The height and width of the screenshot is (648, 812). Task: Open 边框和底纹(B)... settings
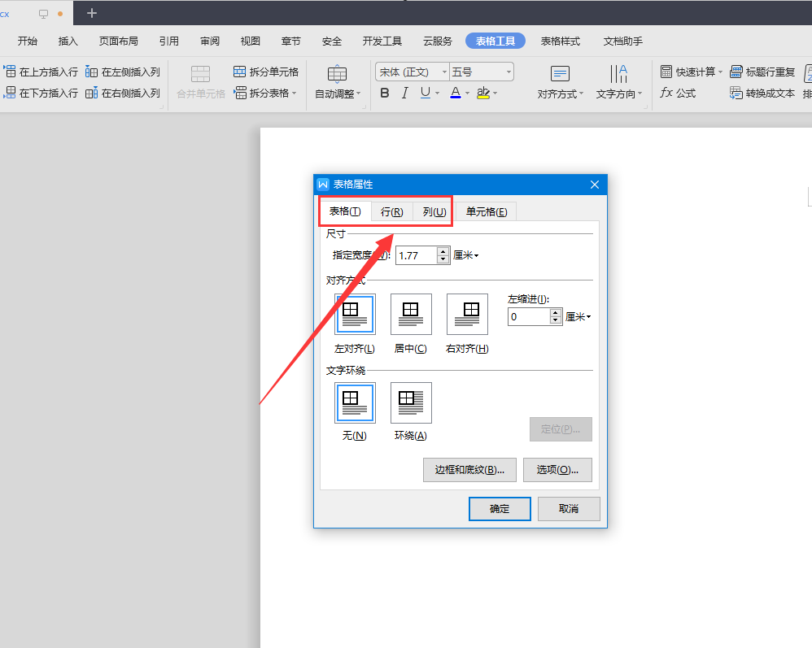click(469, 469)
